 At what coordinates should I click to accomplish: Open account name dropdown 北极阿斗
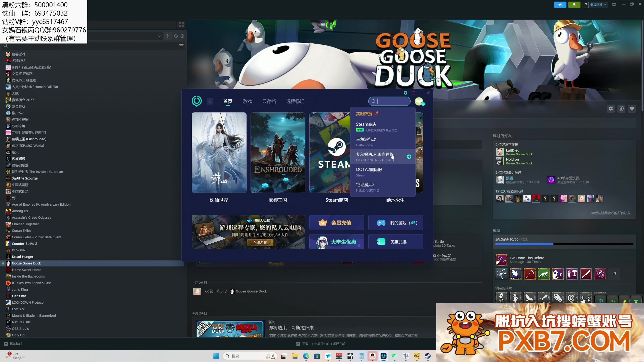point(598,5)
